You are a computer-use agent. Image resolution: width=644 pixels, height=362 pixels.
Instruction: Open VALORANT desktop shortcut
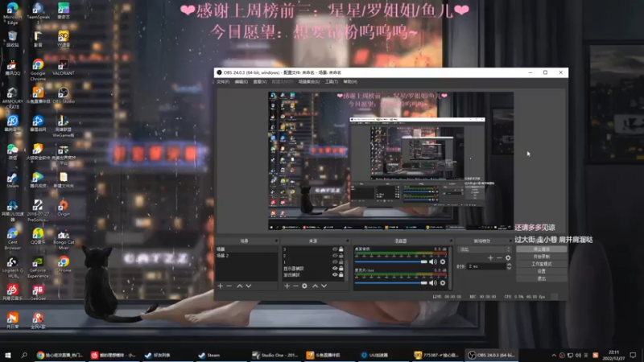64,68
